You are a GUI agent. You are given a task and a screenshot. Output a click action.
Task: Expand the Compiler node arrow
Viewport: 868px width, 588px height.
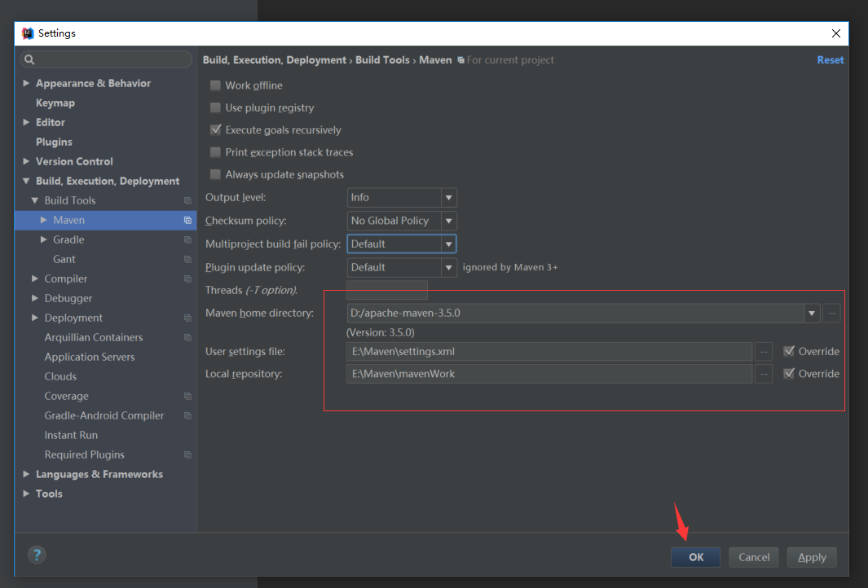coord(35,279)
